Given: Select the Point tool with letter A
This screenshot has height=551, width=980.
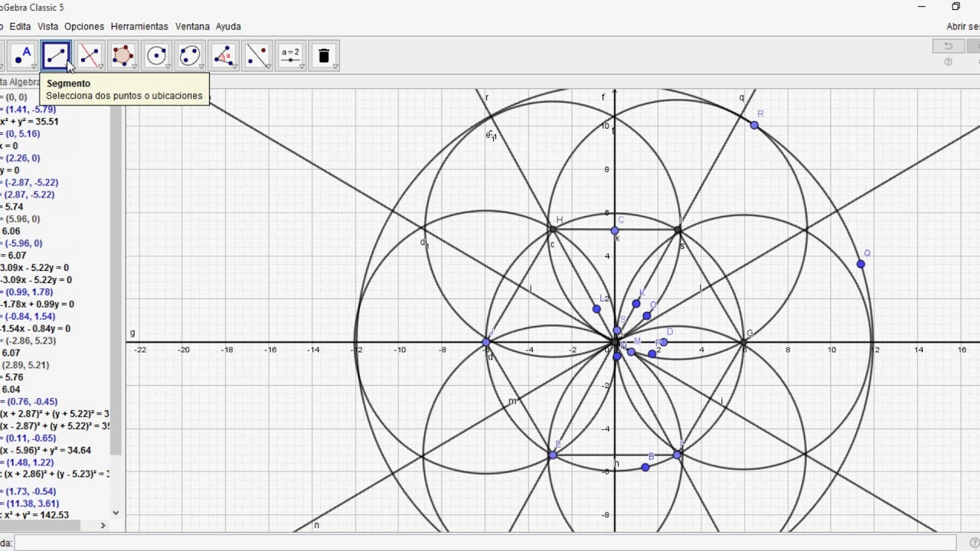Looking at the screenshot, I should [23, 55].
